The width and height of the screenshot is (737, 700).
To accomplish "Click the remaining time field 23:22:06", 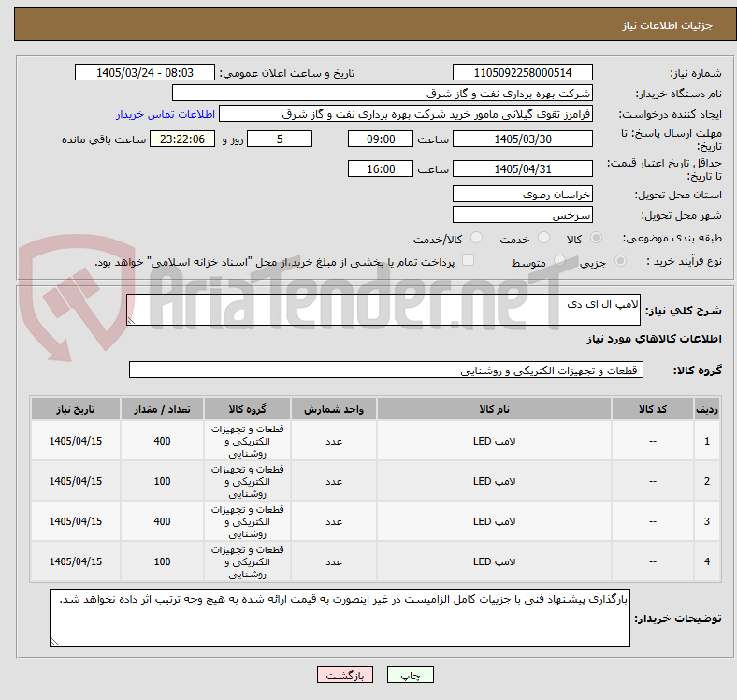I will pos(182,139).
